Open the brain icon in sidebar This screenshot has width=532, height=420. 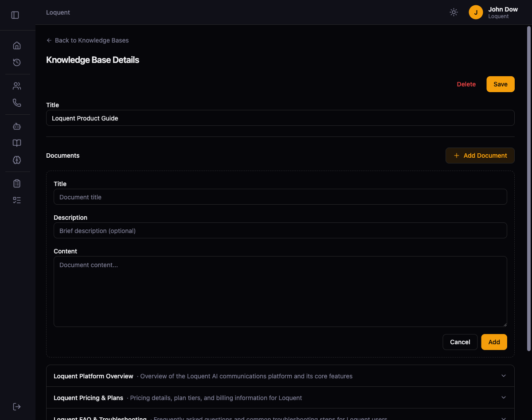pyautogui.click(x=17, y=160)
